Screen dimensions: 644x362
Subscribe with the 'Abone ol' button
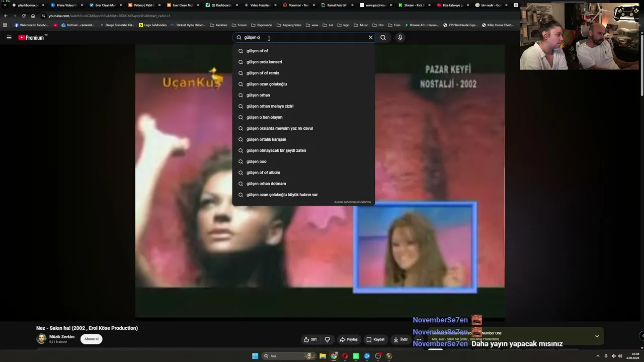point(92,339)
